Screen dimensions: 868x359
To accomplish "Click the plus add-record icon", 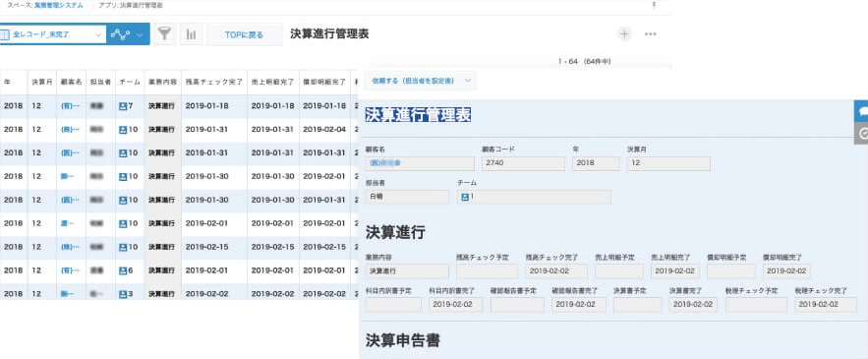I will click(x=624, y=33).
